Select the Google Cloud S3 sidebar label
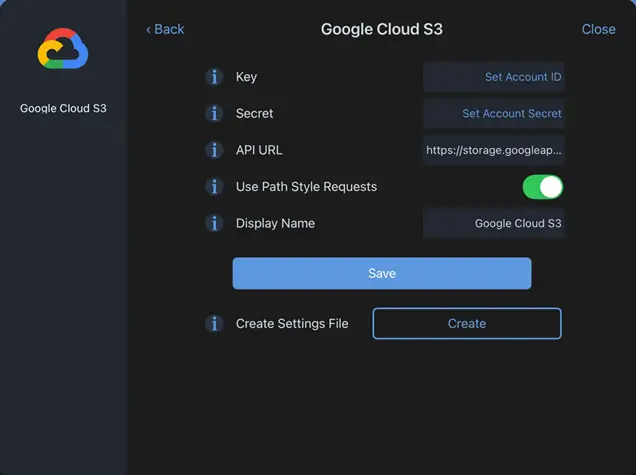The image size is (636, 475). click(63, 108)
